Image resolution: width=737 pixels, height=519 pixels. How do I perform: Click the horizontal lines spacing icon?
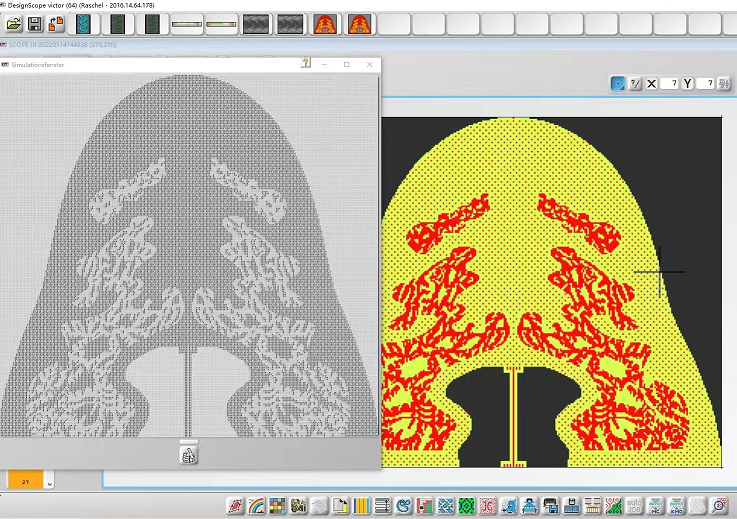coord(383,506)
